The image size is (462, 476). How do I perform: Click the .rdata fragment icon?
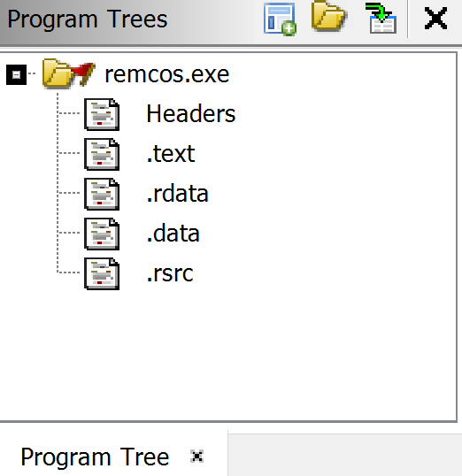pos(102,194)
